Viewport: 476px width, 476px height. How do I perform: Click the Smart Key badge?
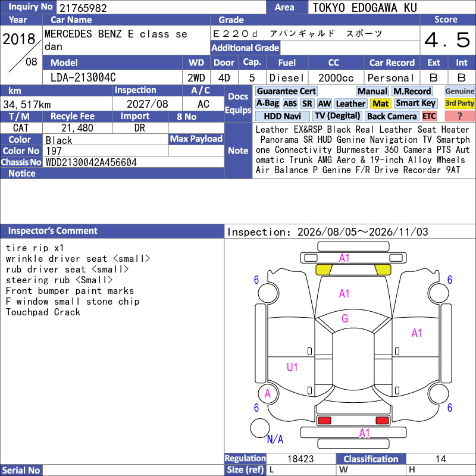coord(415,104)
